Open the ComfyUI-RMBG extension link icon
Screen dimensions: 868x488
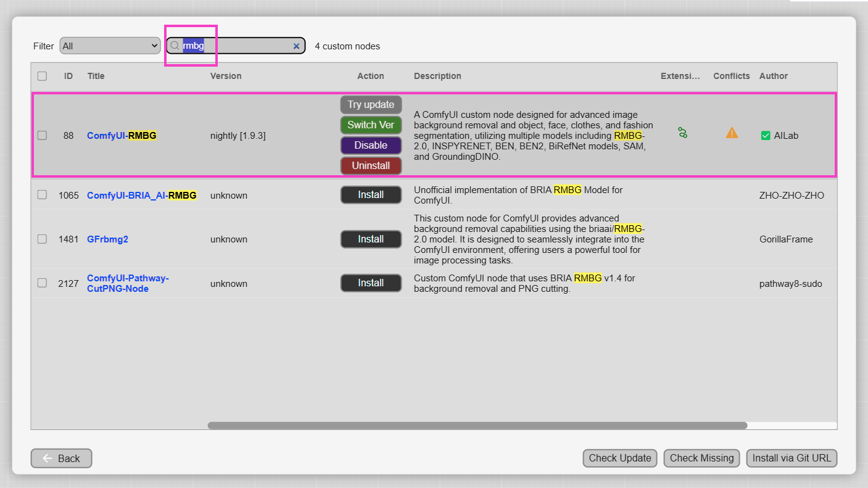click(x=682, y=133)
